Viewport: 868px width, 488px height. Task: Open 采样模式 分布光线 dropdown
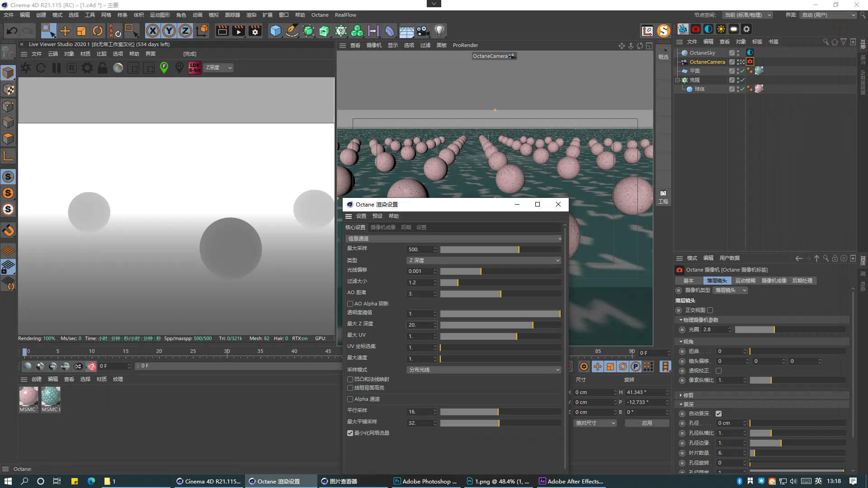pyautogui.click(x=484, y=370)
